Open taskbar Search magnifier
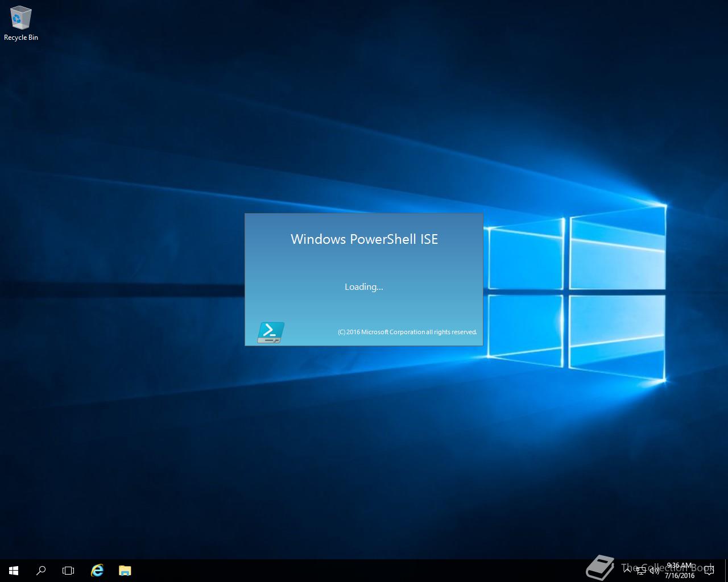 click(41, 570)
